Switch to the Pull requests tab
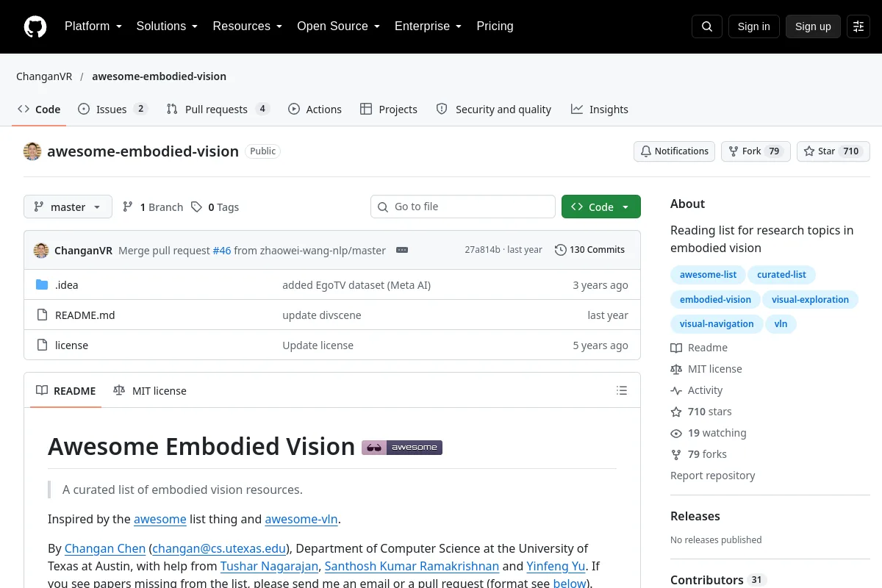 (x=218, y=110)
